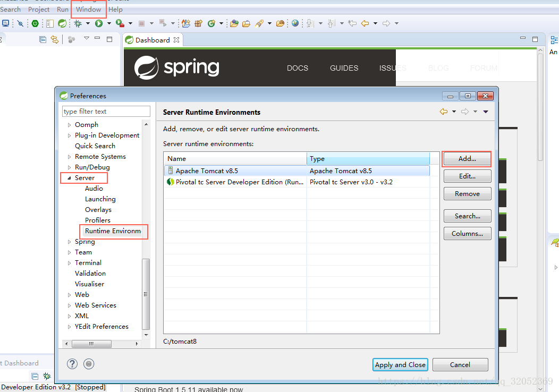Open the Search menu

[x=10, y=9]
